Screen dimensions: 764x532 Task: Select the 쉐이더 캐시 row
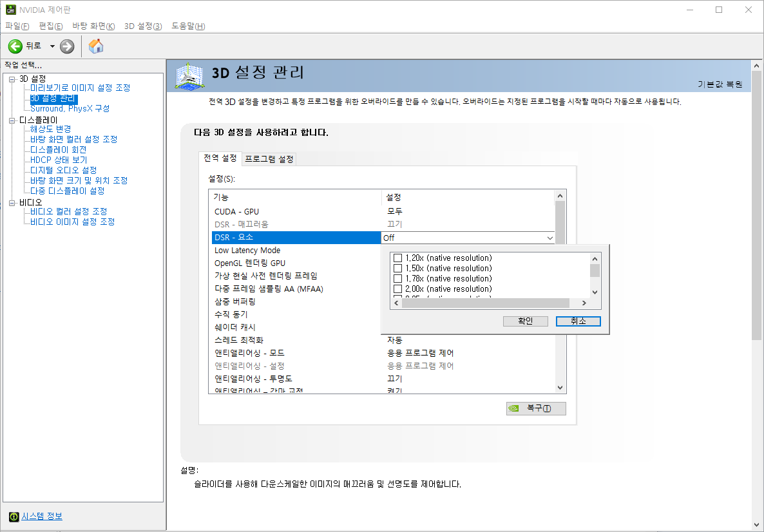[296, 327]
